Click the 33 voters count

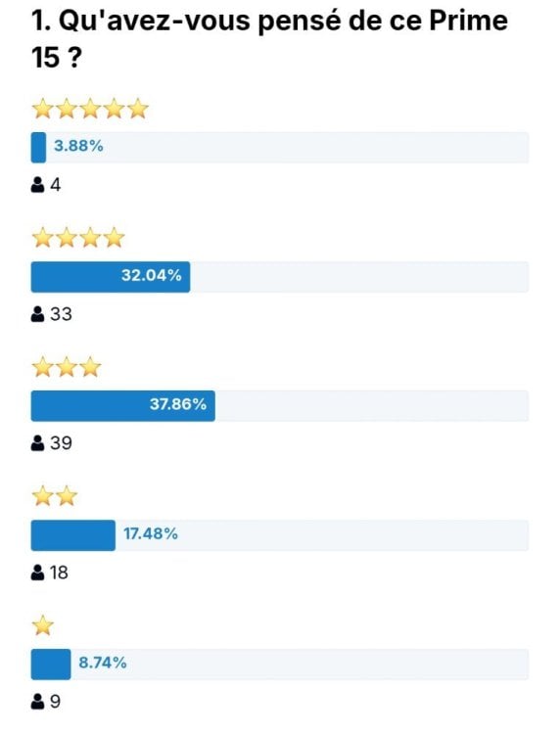click(61, 314)
